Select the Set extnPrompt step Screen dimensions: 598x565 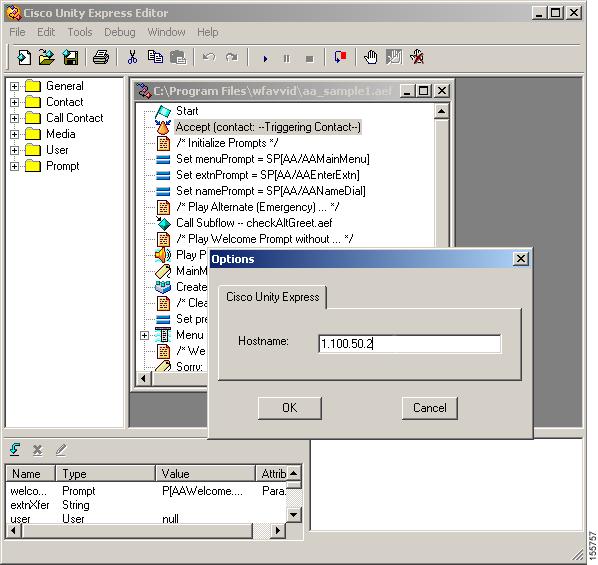(x=267, y=175)
